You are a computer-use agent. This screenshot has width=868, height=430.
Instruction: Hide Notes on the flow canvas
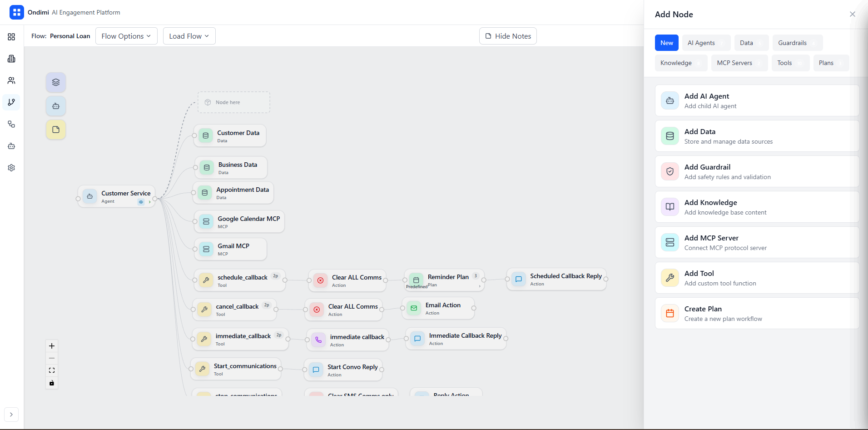(x=508, y=36)
